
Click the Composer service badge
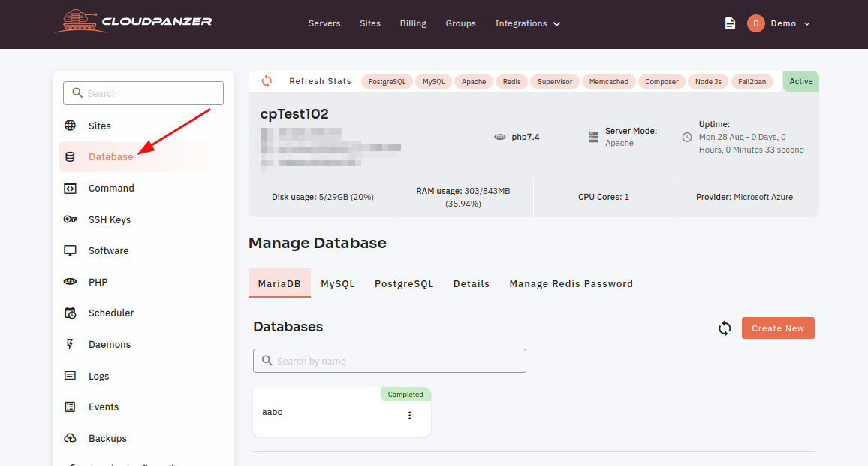click(662, 81)
